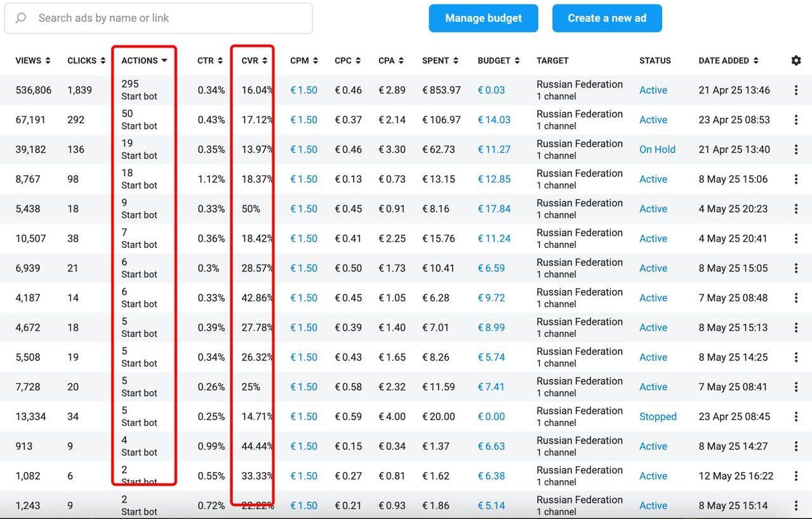Sort the table by BUDGET column
This screenshot has width=812, height=519.
(499, 61)
